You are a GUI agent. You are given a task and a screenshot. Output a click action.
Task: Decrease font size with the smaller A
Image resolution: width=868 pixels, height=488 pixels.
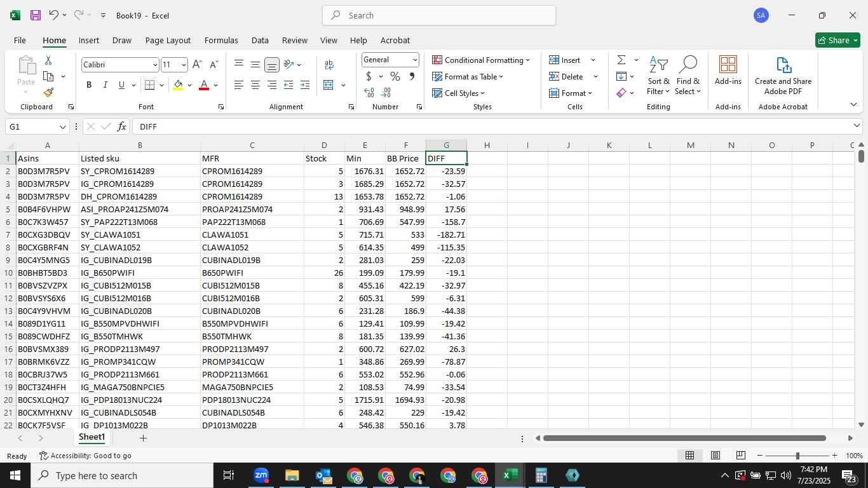(x=214, y=65)
